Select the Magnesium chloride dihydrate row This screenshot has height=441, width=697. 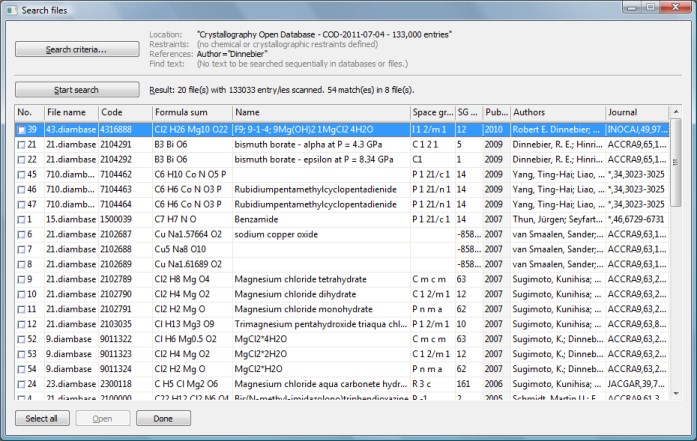point(300,294)
